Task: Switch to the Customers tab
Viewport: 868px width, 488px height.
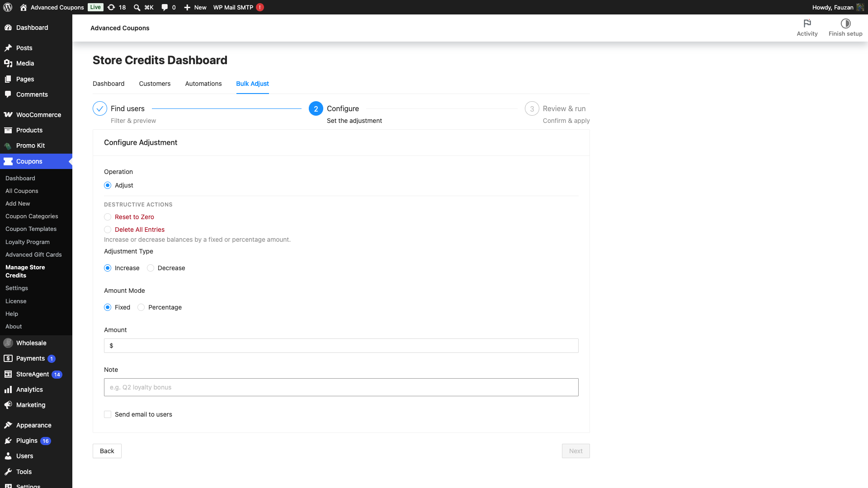Action: (x=155, y=84)
